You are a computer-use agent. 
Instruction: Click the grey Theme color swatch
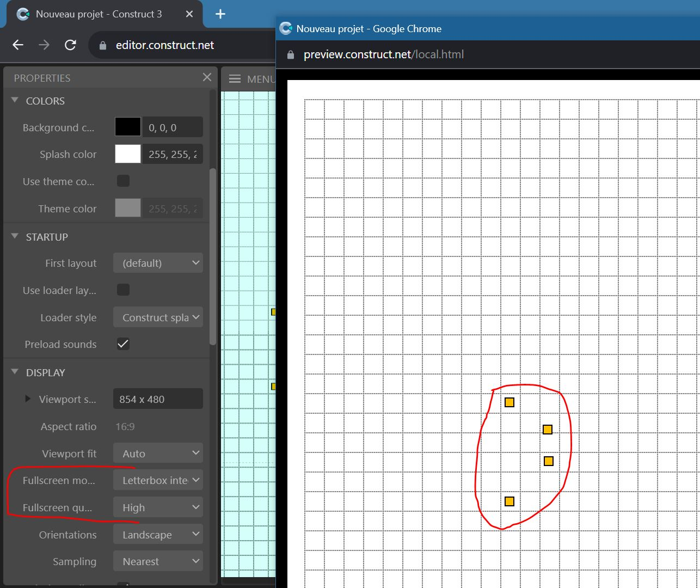(x=128, y=209)
